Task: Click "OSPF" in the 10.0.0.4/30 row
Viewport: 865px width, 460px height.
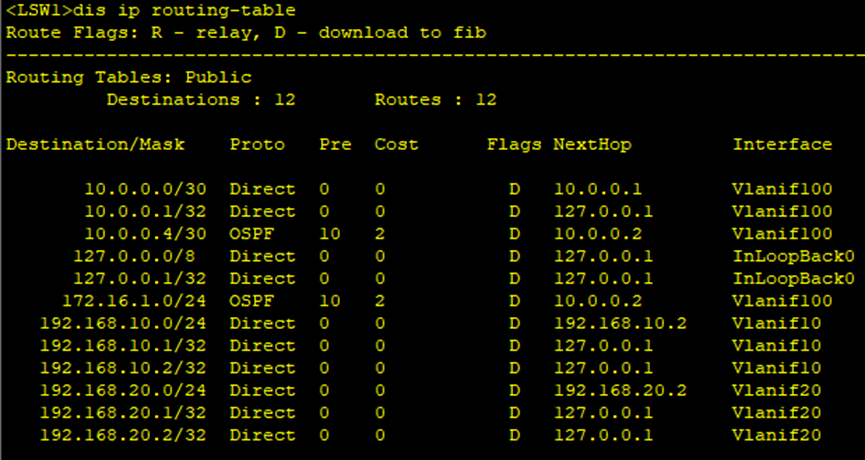Action: coord(252,234)
